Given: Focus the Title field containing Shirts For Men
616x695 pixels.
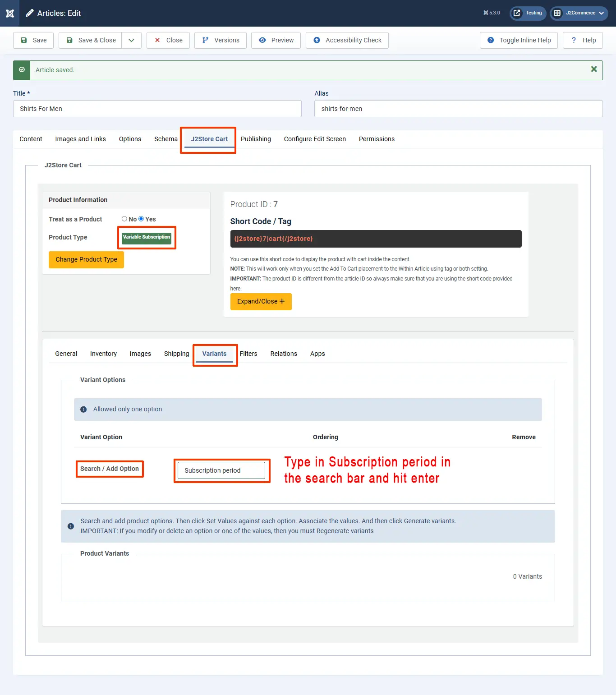Looking at the screenshot, I should pyautogui.click(x=157, y=109).
